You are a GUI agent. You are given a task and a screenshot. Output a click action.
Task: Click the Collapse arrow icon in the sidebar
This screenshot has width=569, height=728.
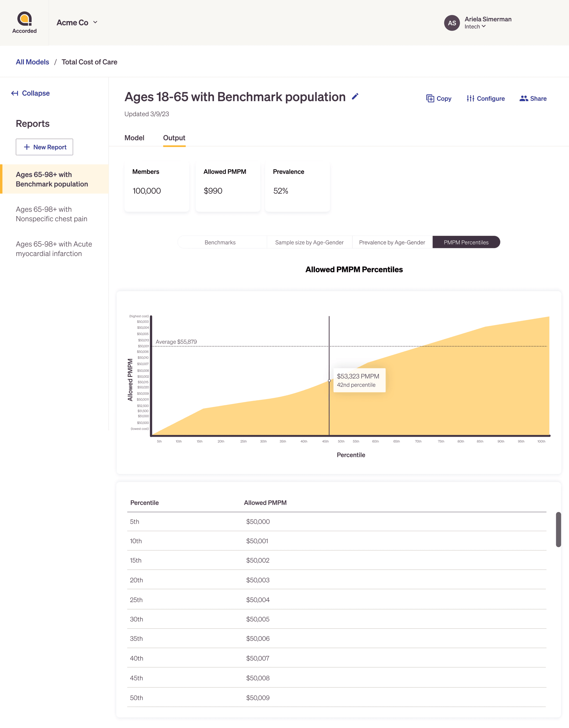click(15, 93)
